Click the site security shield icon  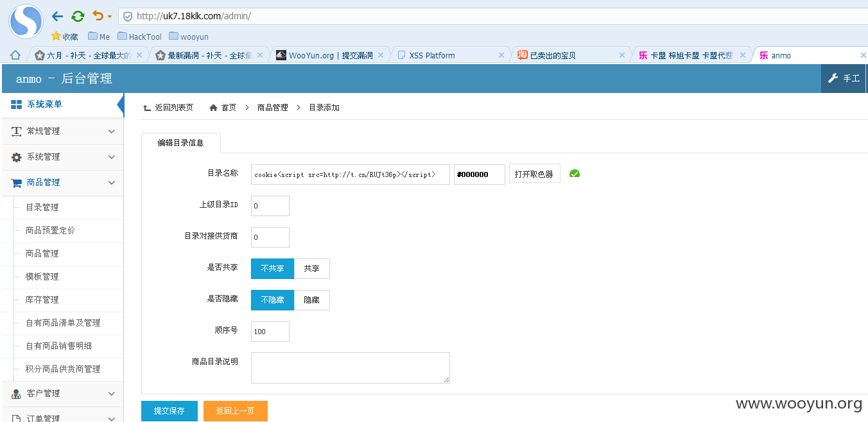(127, 16)
